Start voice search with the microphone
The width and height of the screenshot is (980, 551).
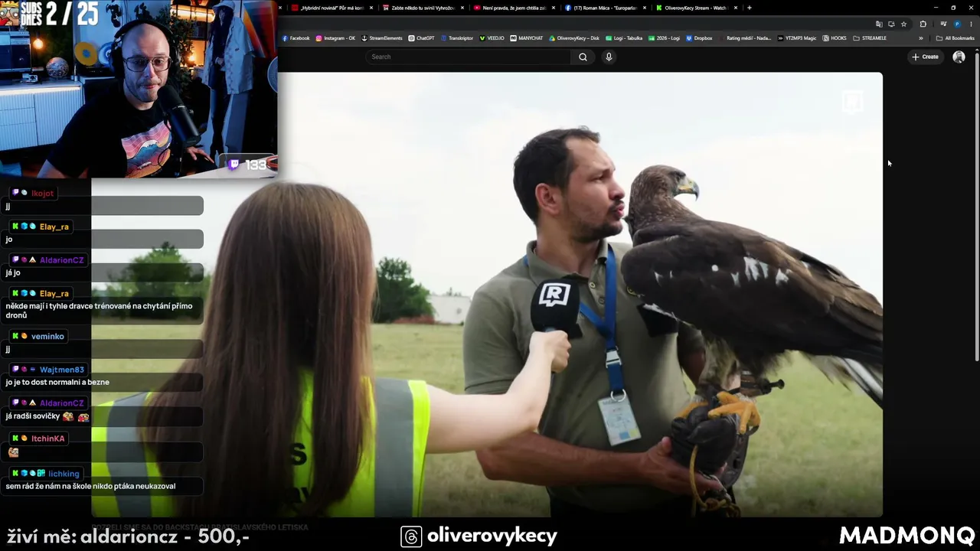click(x=609, y=57)
